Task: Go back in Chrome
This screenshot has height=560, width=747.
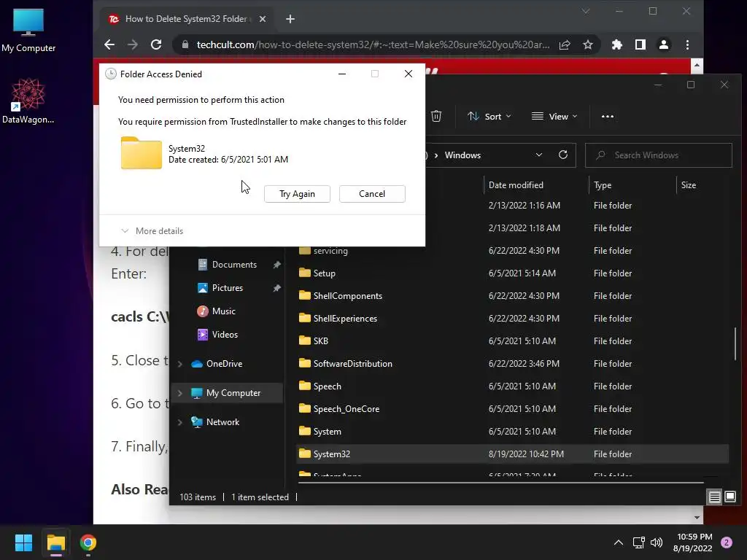Action: click(109, 44)
